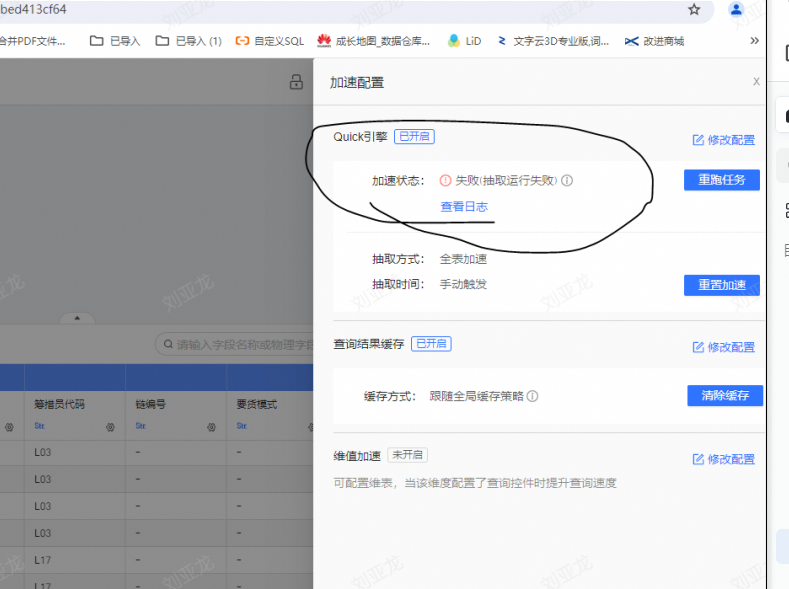The image size is (789, 589).
Task: Expand the bookmarks overflow chevron
Action: point(755,41)
